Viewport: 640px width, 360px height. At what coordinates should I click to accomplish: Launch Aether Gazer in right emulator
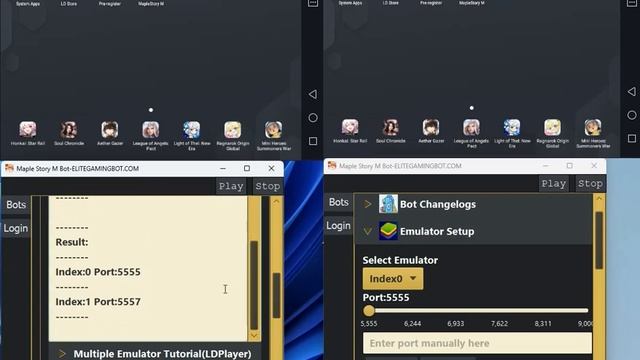pyautogui.click(x=431, y=127)
